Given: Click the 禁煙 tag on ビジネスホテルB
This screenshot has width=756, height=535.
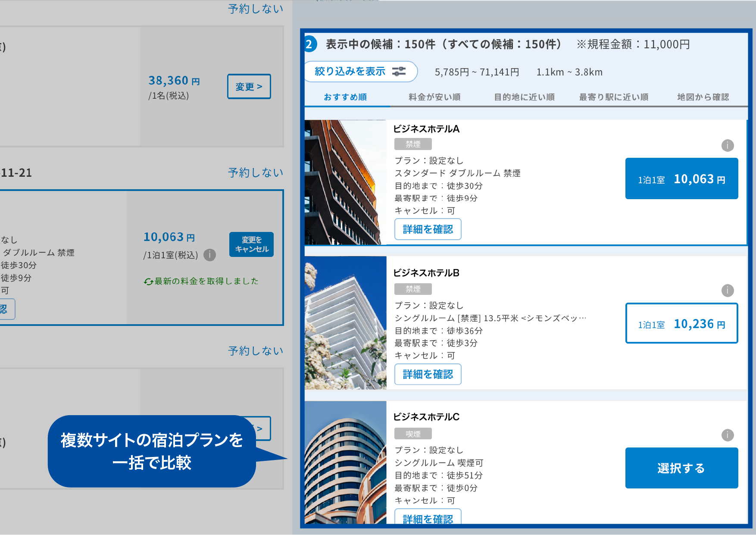Looking at the screenshot, I should tap(413, 289).
